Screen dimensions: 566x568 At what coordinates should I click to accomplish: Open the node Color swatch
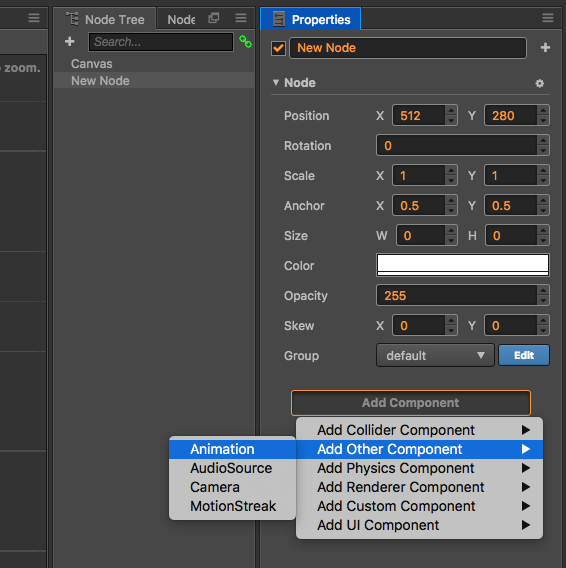[x=463, y=265]
